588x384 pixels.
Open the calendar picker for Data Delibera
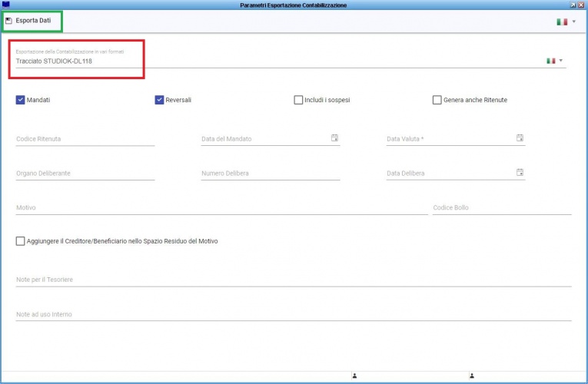point(520,172)
